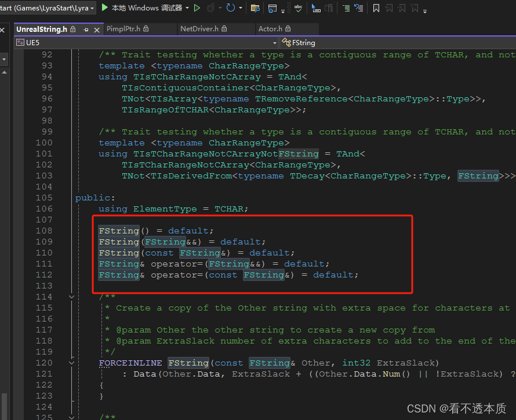This screenshot has height=420, width=516.
Task: Click line number 120 in the gutter
Action: tap(44, 363)
